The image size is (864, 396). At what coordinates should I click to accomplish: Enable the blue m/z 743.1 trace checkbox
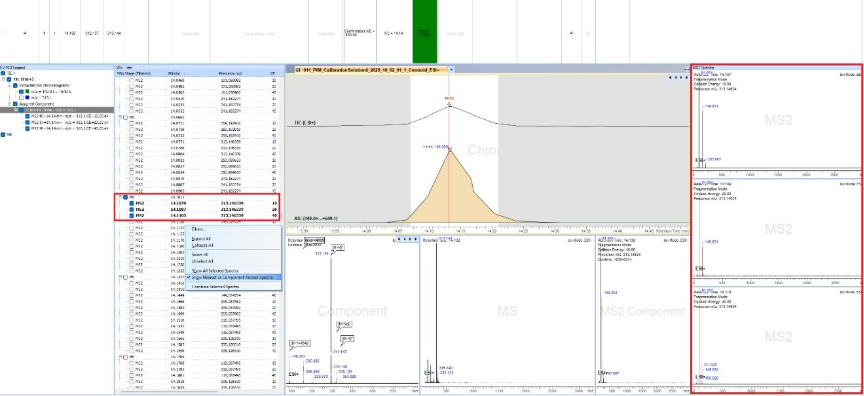click(x=21, y=97)
